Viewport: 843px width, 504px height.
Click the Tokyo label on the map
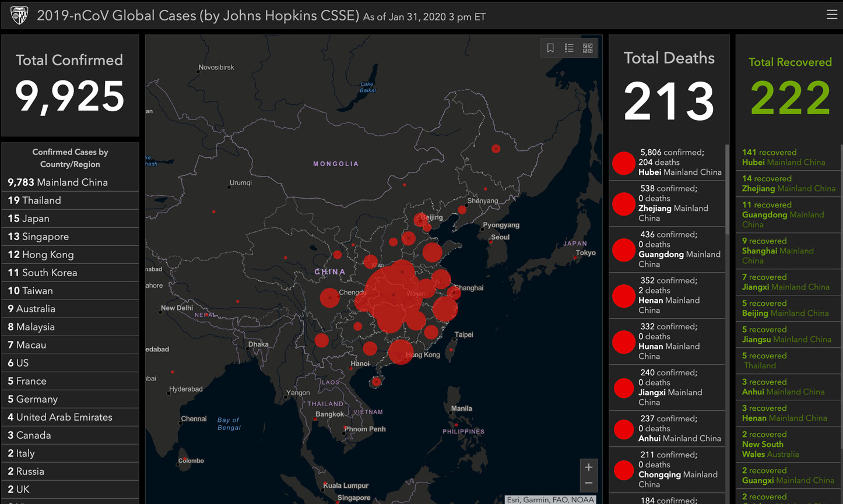[x=586, y=253]
